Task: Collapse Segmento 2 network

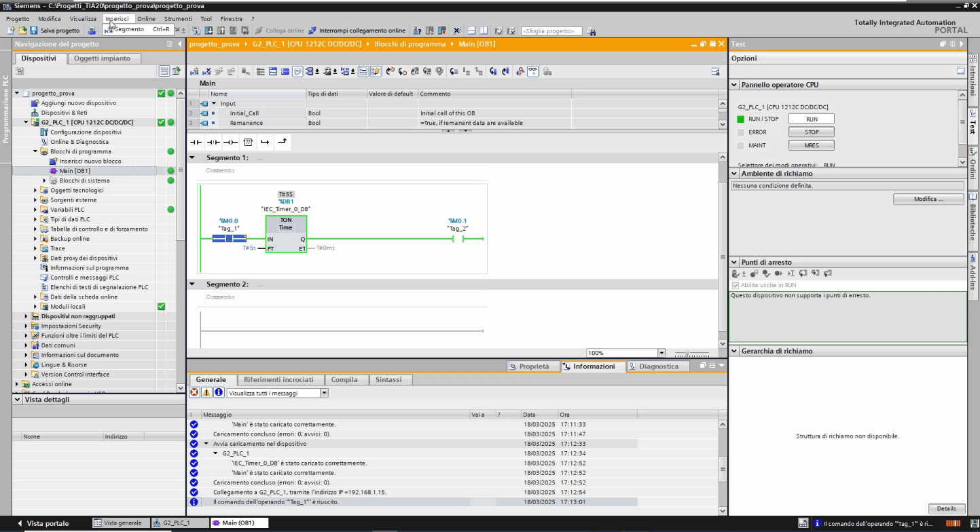Action: pos(192,284)
